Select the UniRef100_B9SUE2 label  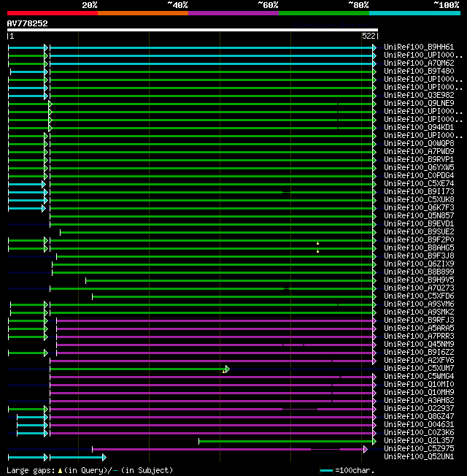pyautogui.click(x=419, y=231)
